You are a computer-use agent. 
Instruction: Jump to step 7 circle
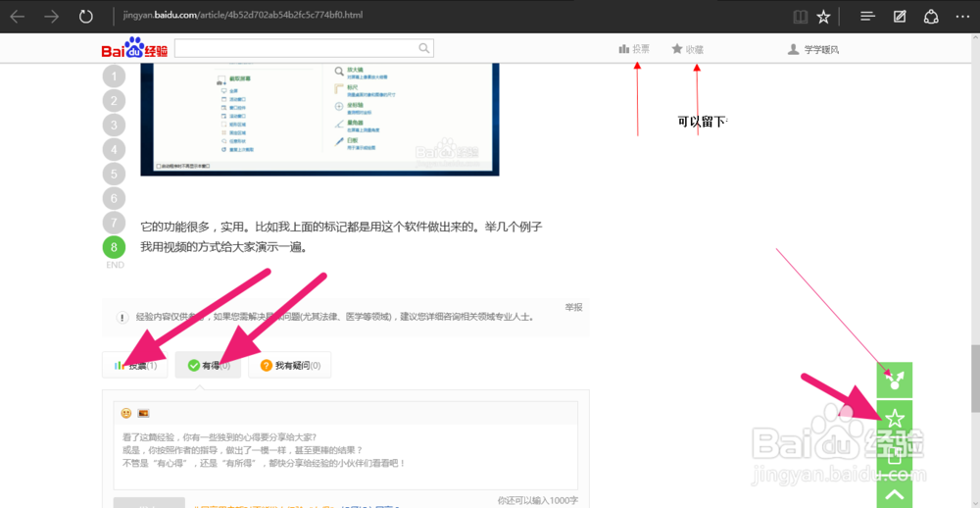[x=114, y=223]
